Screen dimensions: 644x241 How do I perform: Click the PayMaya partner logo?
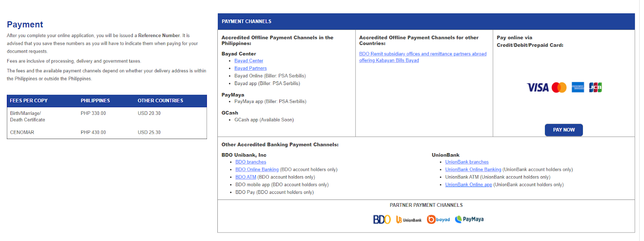point(469,219)
